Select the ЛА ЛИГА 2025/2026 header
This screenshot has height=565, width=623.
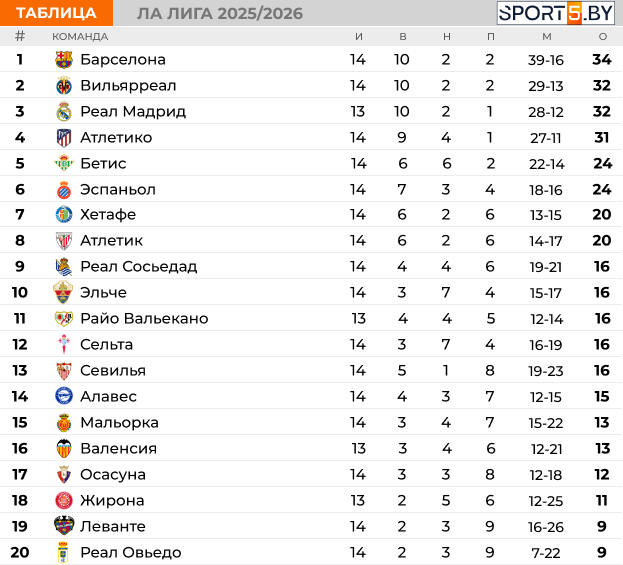(x=219, y=13)
